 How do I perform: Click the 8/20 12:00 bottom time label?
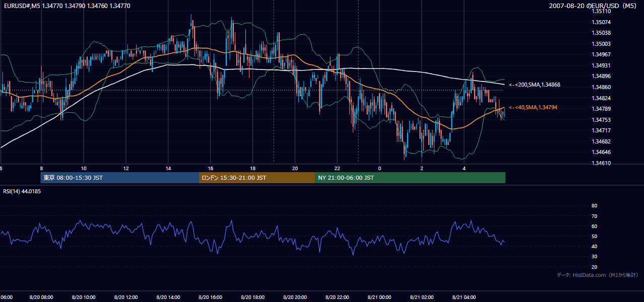tap(126, 297)
